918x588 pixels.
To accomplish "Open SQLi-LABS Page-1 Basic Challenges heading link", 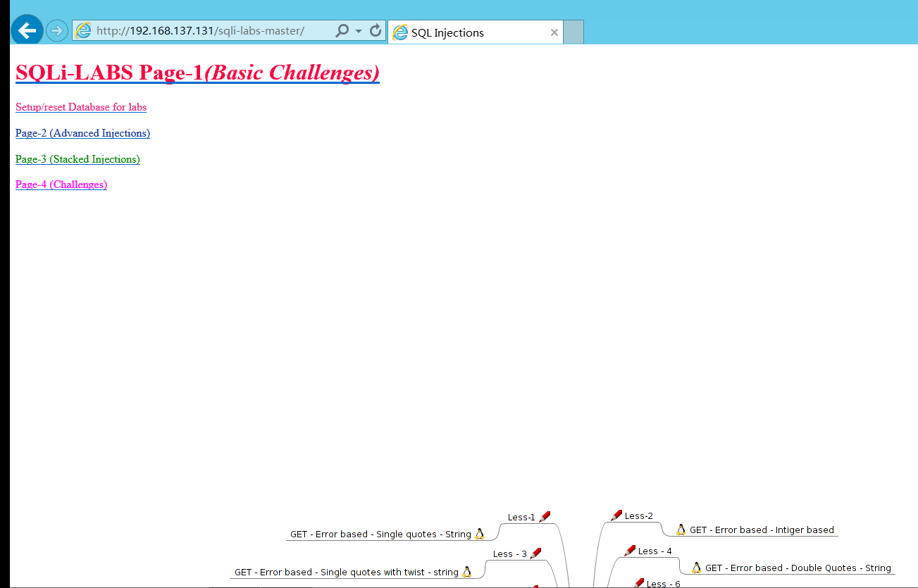I will click(197, 73).
